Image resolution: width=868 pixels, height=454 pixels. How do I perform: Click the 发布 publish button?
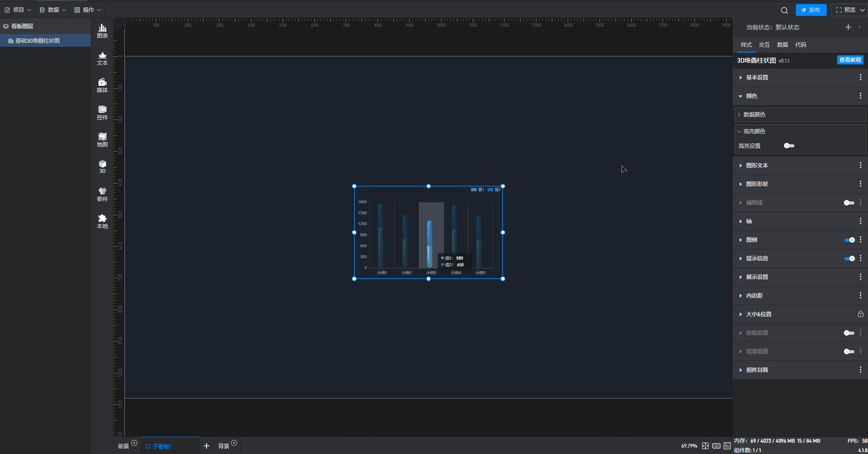(811, 10)
